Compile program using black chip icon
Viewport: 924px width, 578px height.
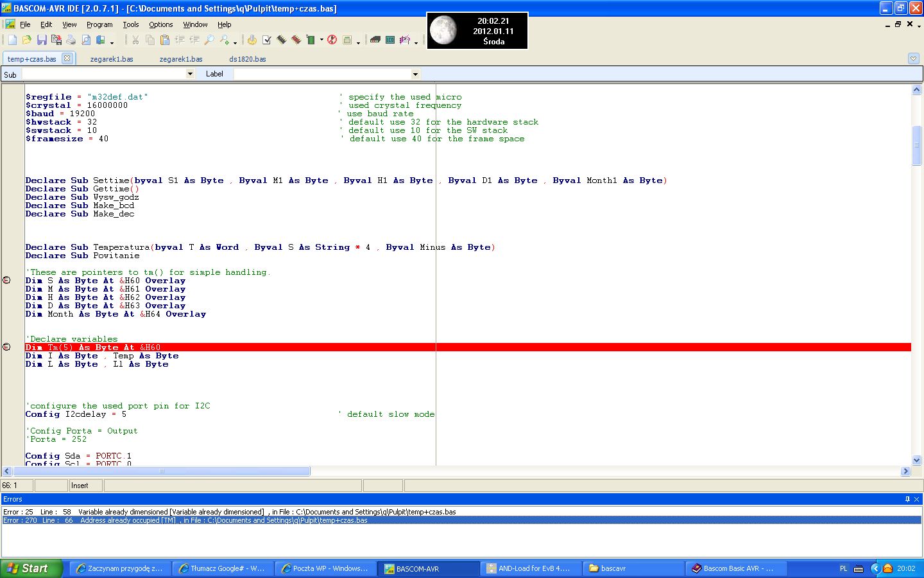click(x=282, y=40)
